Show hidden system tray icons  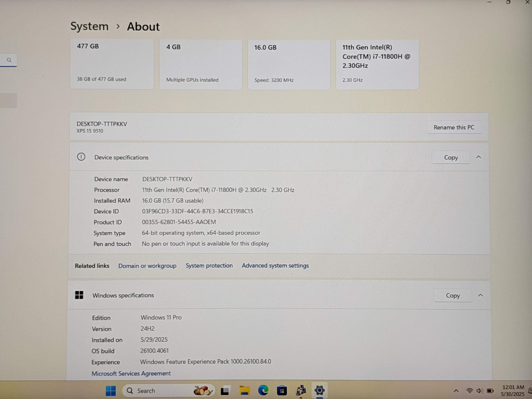point(456,391)
